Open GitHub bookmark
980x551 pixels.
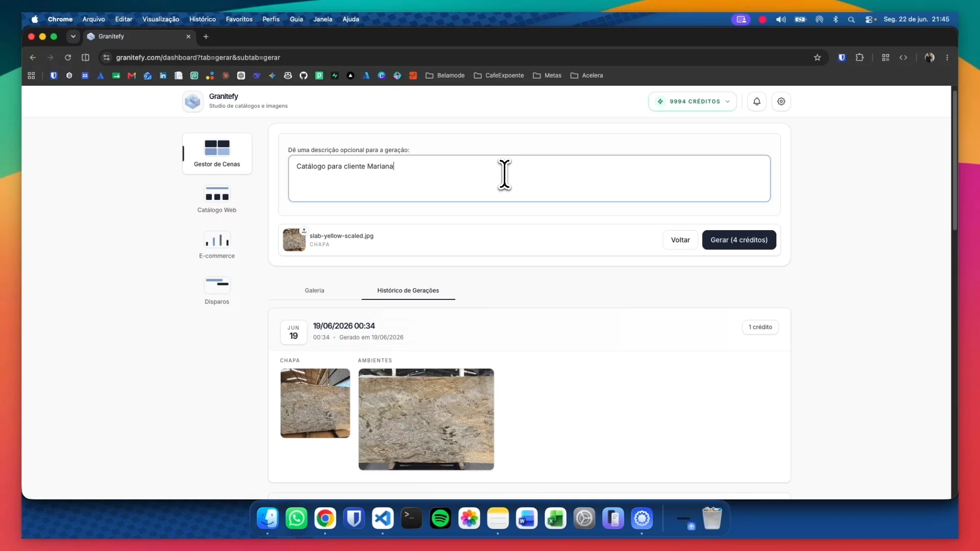pyautogui.click(x=304, y=76)
